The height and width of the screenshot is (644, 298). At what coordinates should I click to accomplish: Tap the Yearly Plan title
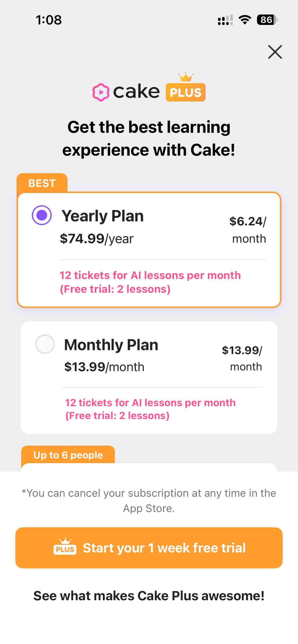(x=103, y=216)
